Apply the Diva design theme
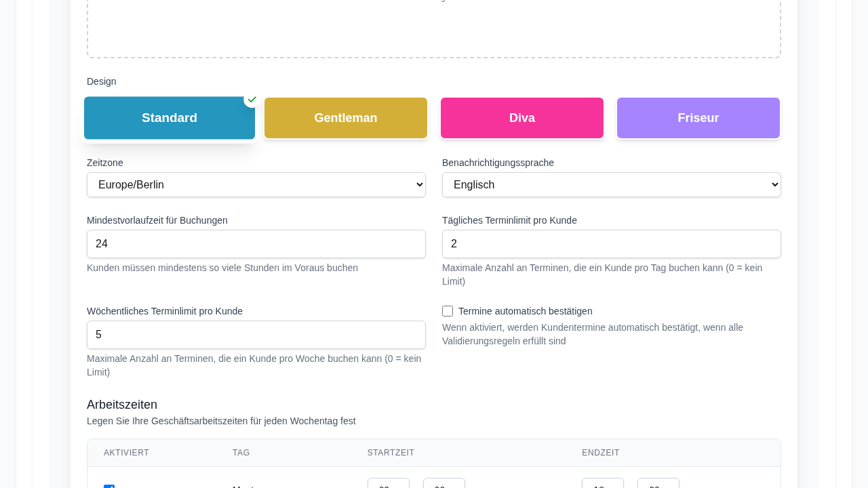This screenshot has width=868, height=488. 522,118
